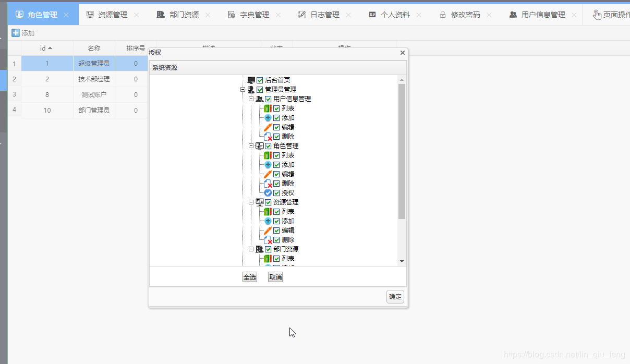Viewport: 630px width, 364px height.
Task: Click the 部门资源 icon in the tree
Action: tap(260, 249)
